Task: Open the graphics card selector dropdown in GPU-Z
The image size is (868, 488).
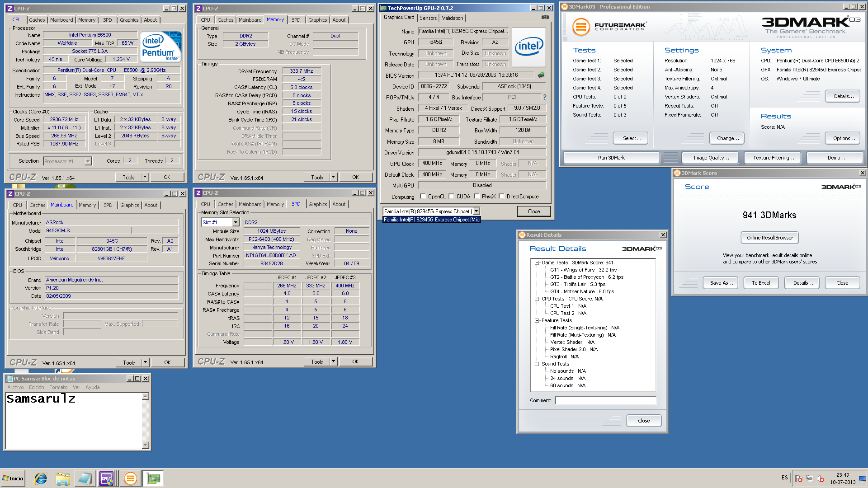Action: coord(476,211)
